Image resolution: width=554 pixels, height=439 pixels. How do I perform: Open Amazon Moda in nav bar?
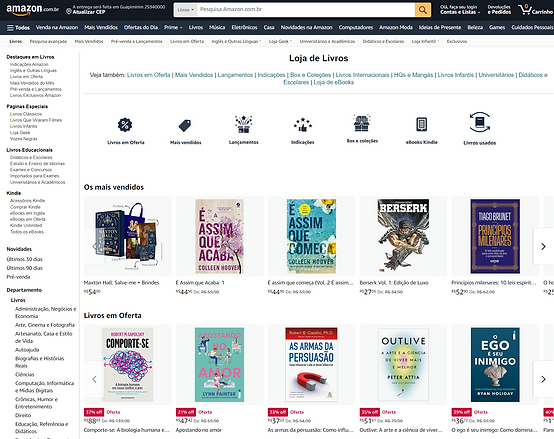(396, 28)
